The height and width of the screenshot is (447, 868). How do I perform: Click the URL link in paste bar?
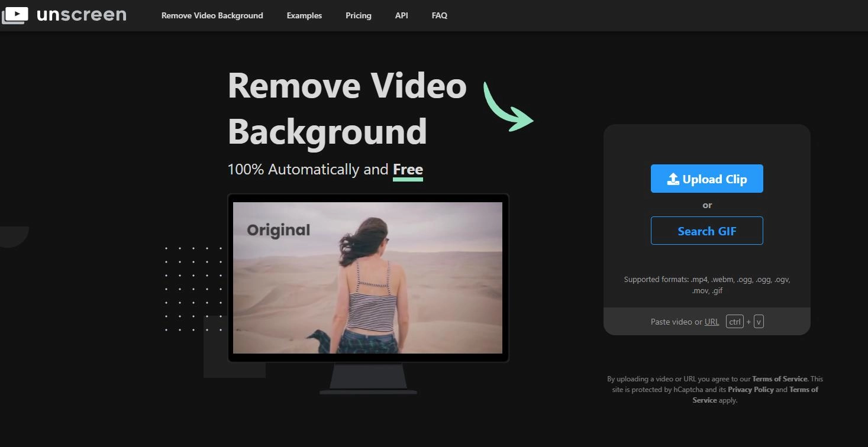[x=712, y=322]
